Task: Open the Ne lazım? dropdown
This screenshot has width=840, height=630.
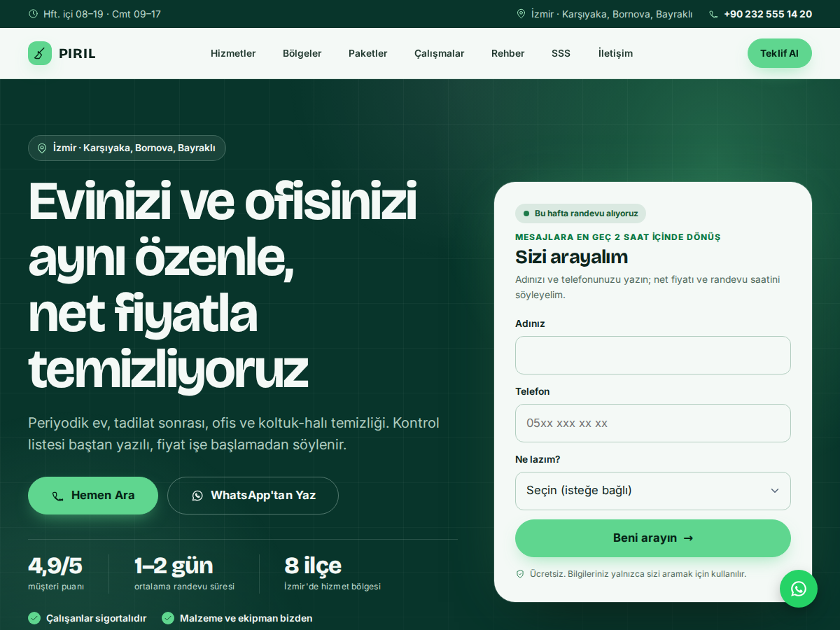Action: [x=653, y=491]
